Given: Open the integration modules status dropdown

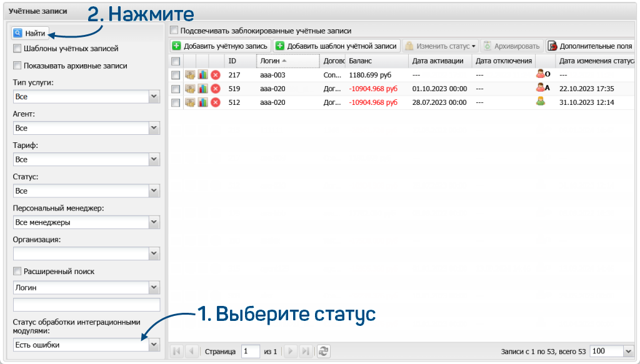Looking at the screenshot, I should click(154, 345).
